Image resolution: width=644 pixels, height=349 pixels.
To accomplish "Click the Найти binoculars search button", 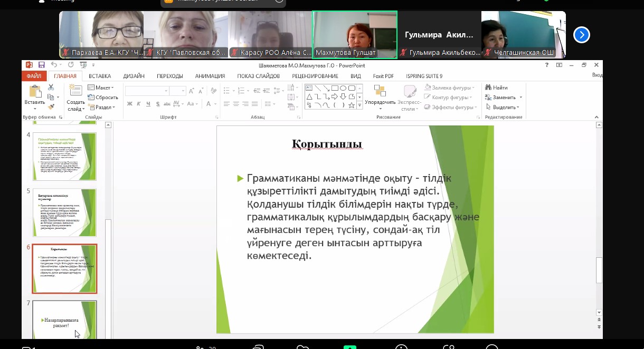I will click(496, 88).
